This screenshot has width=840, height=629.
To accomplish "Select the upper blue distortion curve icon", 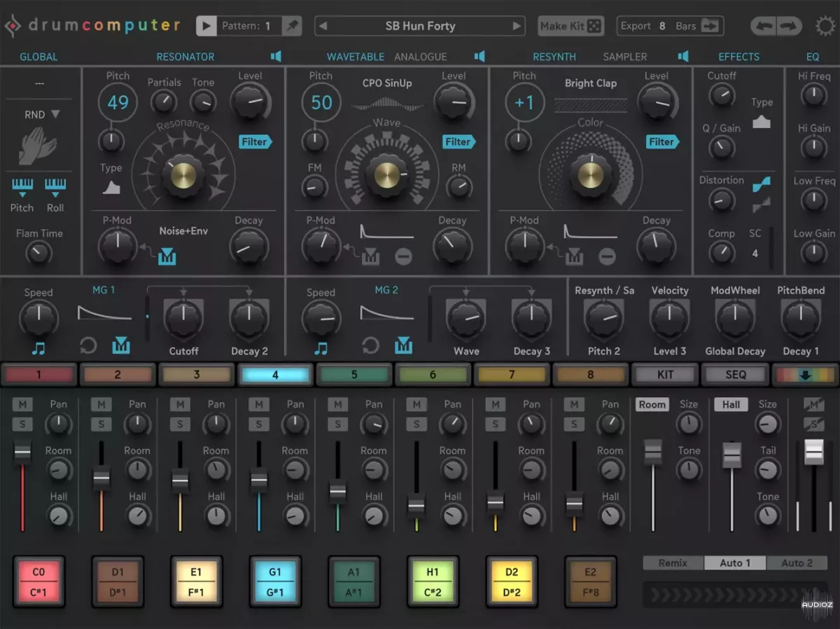I will pyautogui.click(x=762, y=184).
